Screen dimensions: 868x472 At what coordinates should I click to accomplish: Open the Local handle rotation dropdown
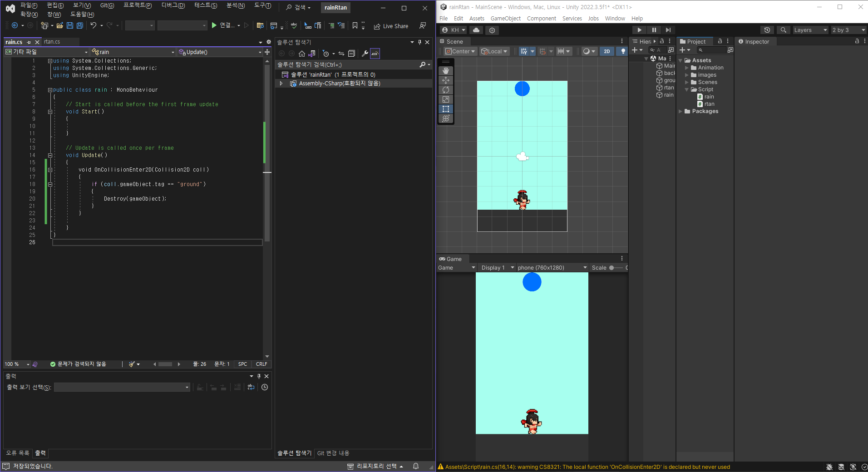494,51
